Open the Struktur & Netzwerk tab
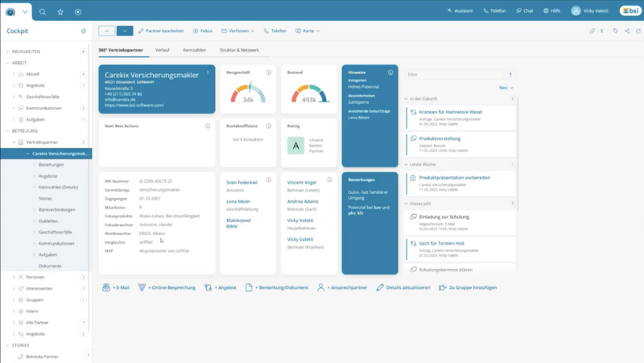The height and width of the screenshot is (363, 644). tap(239, 50)
